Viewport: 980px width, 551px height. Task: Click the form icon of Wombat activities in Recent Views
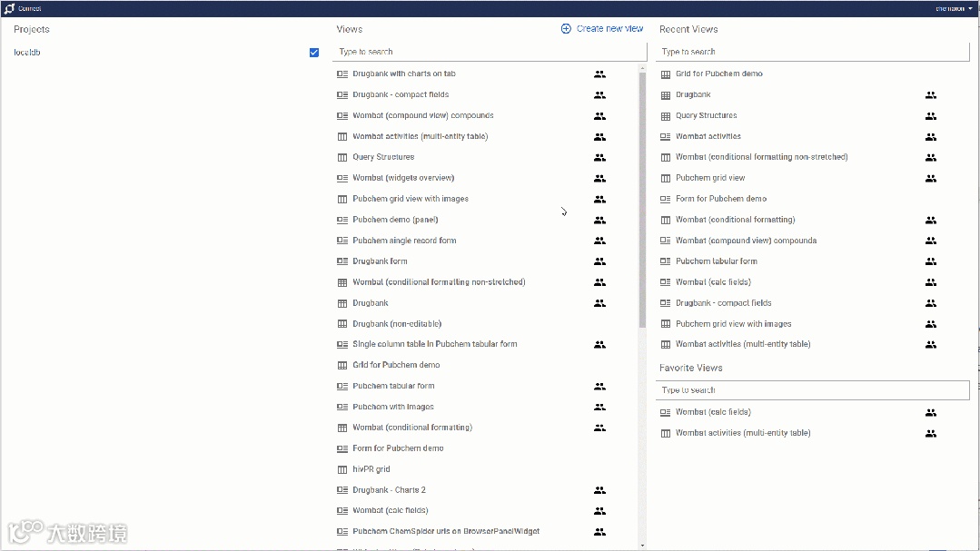(x=665, y=136)
